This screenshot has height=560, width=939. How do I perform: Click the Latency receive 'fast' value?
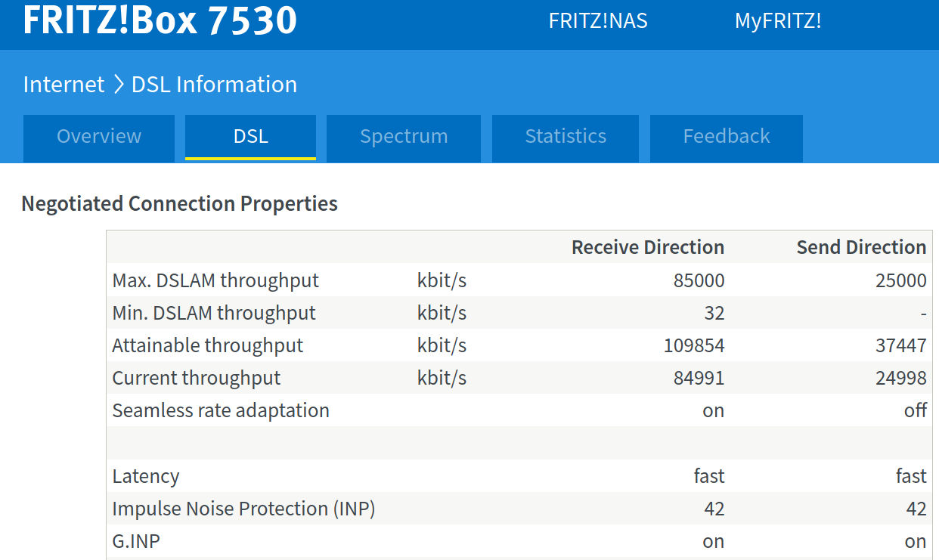pos(709,476)
